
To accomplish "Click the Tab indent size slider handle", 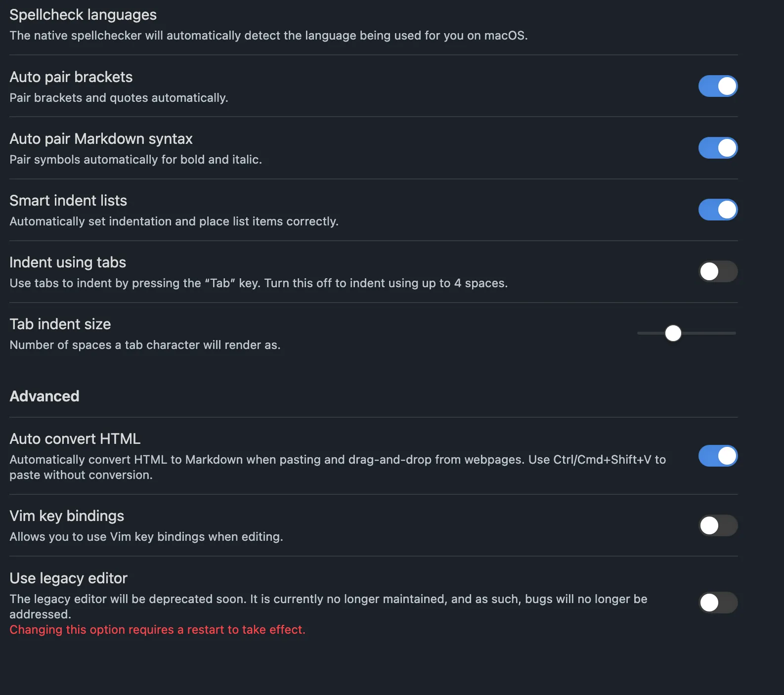I will [673, 333].
